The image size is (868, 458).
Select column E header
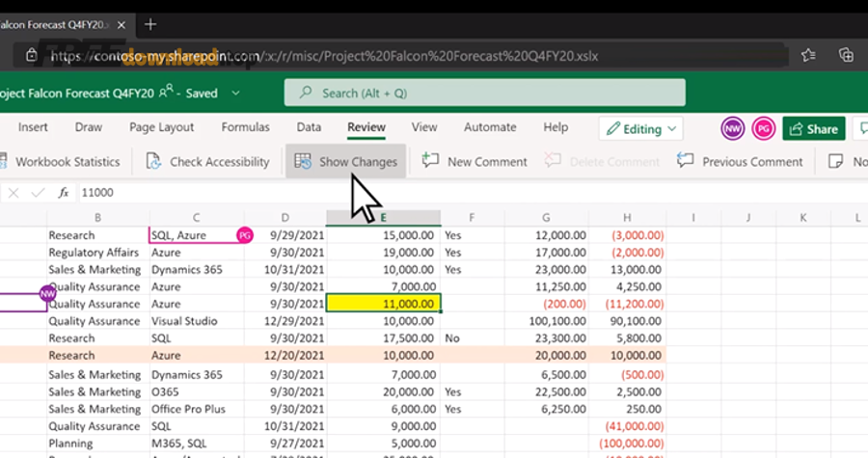pyautogui.click(x=383, y=218)
